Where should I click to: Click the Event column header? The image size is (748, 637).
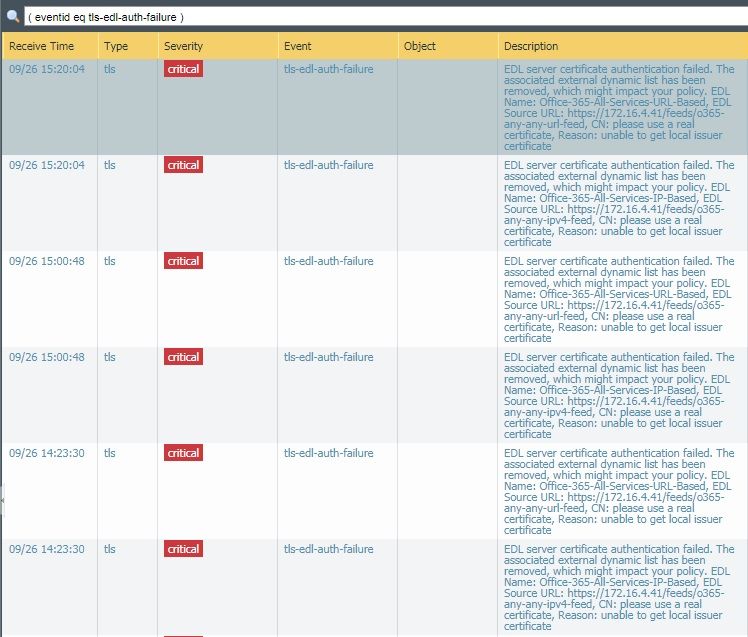coord(297,46)
